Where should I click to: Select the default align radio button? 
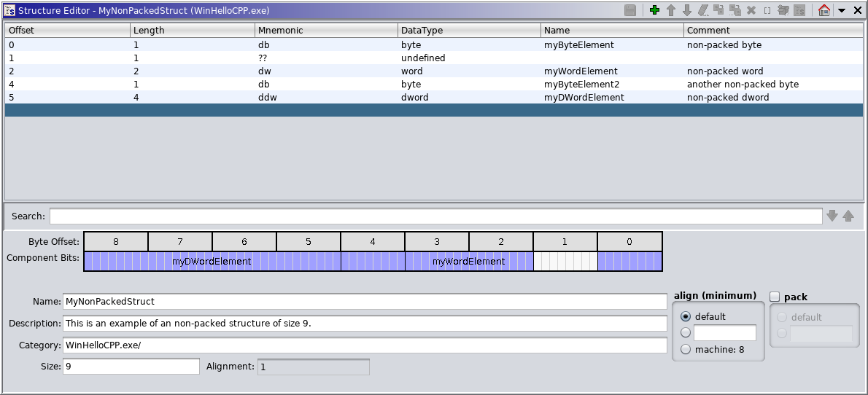(685, 317)
